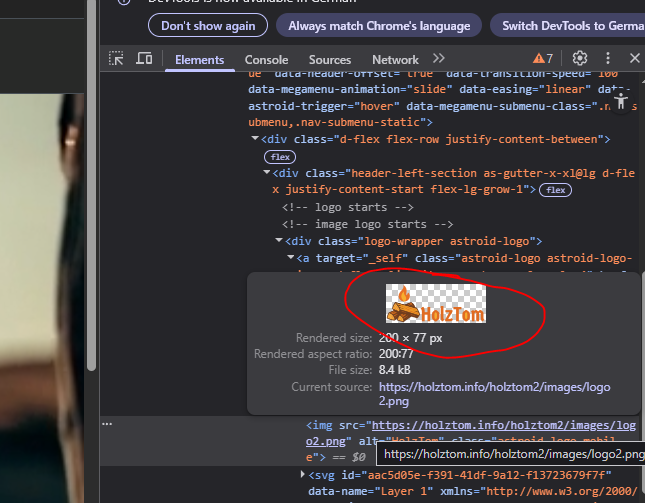Switch to the Sources tab
Image resolution: width=645 pixels, height=503 pixels.
coord(329,60)
